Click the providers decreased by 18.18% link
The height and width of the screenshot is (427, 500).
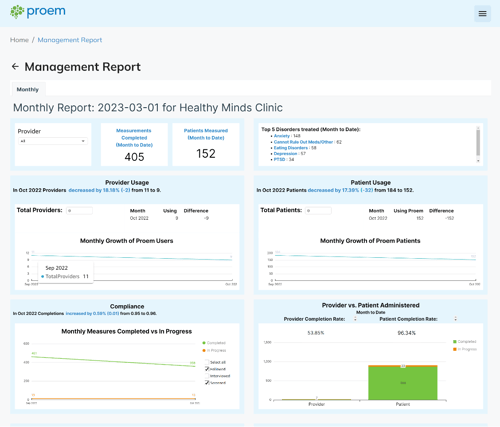pos(99,190)
